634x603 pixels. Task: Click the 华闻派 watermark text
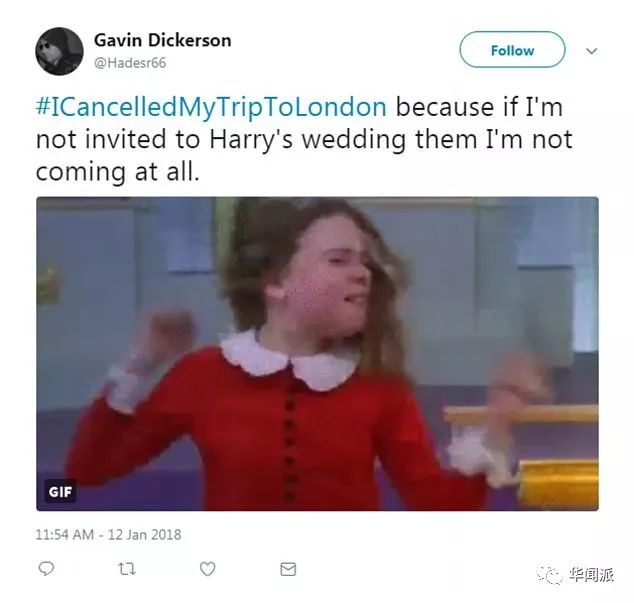(591, 574)
